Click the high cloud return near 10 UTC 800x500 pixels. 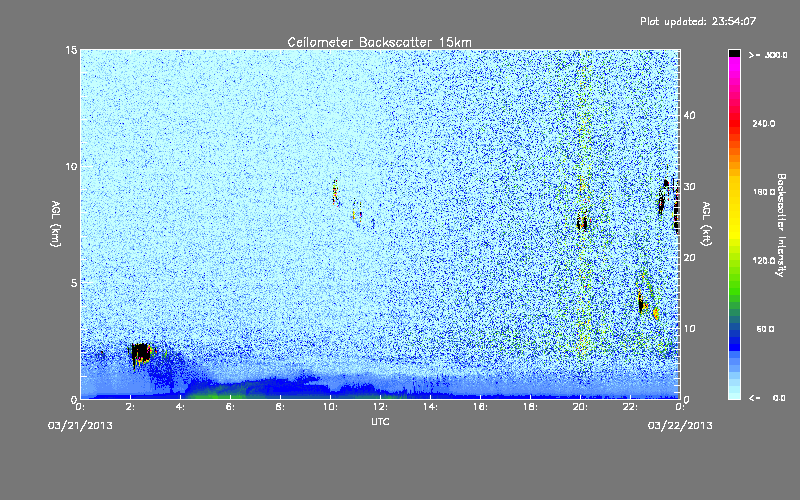(x=335, y=192)
